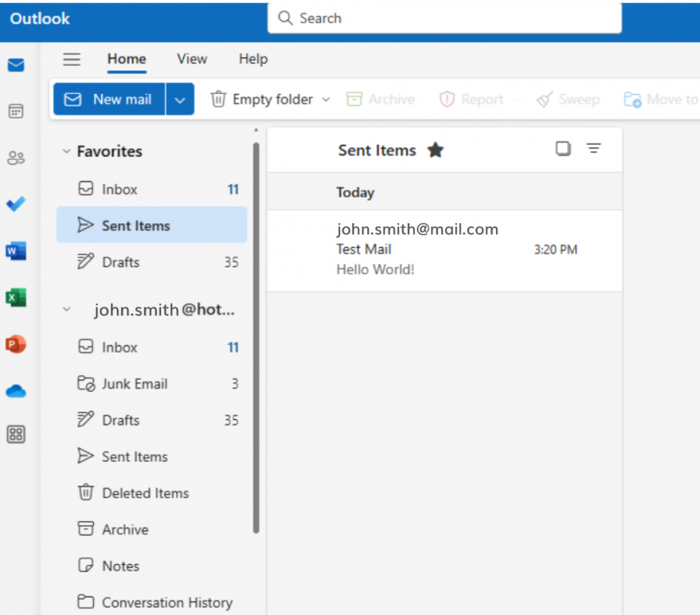Expand the New mail dropdown arrow
700x615 pixels.
[180, 99]
